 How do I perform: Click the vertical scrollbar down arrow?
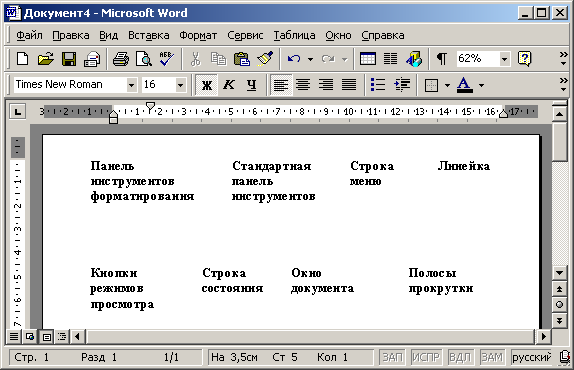[559, 273]
